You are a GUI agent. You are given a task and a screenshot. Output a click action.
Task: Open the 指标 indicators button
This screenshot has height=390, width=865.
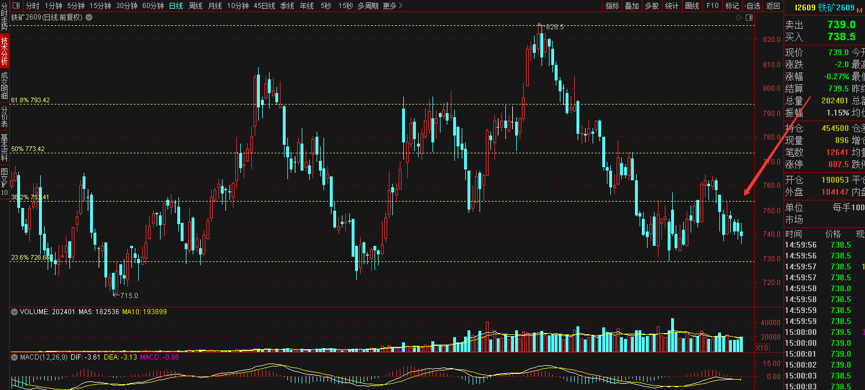point(612,6)
